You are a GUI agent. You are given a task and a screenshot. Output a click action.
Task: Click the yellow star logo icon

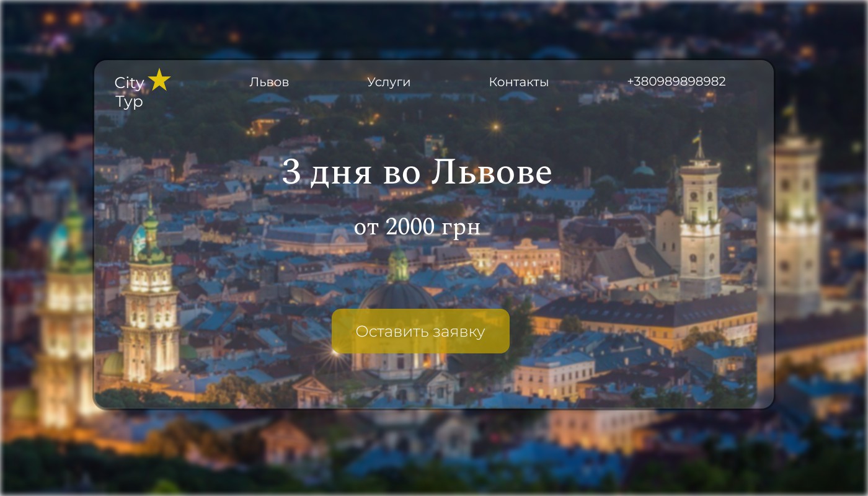tap(159, 80)
